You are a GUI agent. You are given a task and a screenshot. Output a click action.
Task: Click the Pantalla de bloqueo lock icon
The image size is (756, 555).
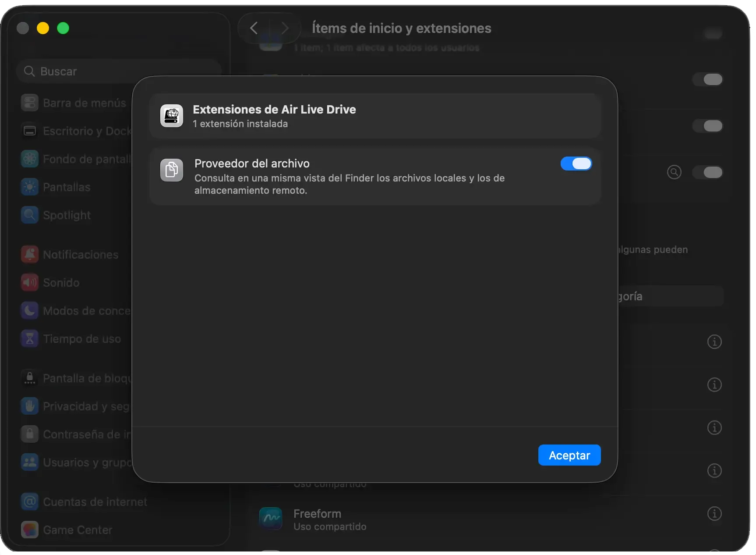pos(30,378)
